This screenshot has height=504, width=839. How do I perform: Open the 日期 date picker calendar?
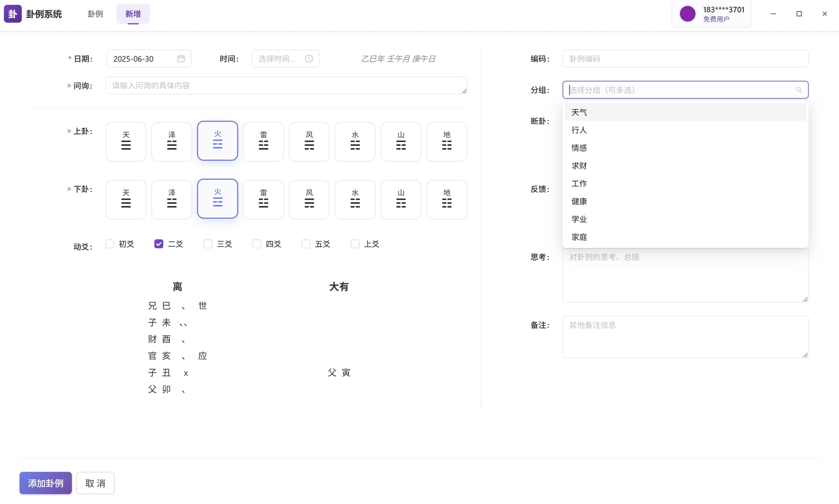coord(182,58)
